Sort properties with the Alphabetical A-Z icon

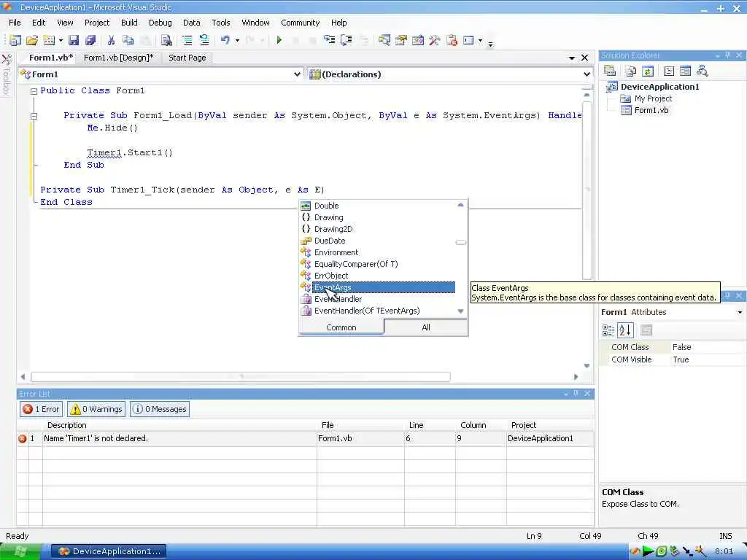click(625, 330)
